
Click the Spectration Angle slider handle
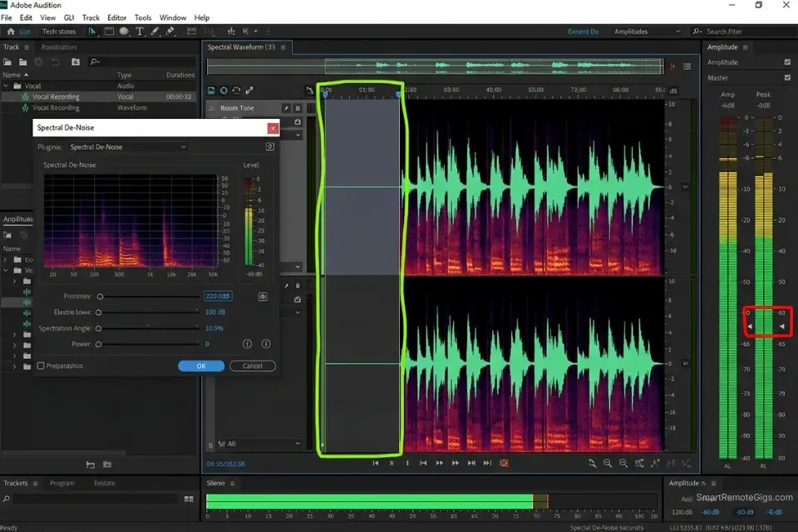tap(99, 328)
